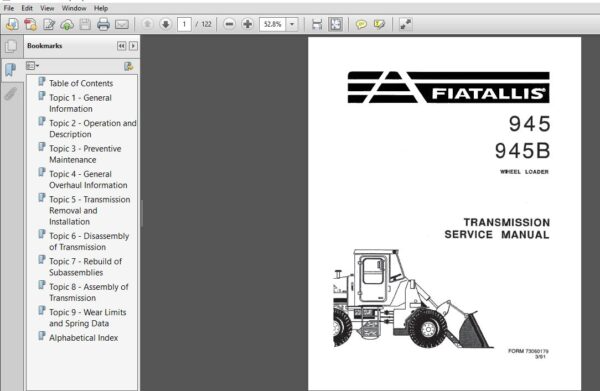The width and height of the screenshot is (600, 391).
Task: Click the Convert to PDF toolbar icon
Action: click(x=30, y=24)
